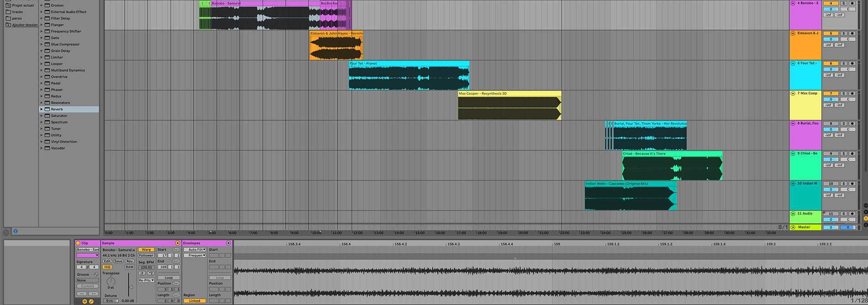868x305 pixels.
Task: Collapse track 4 Bonobo with its fold arrow
Action: pyautogui.click(x=793, y=3)
